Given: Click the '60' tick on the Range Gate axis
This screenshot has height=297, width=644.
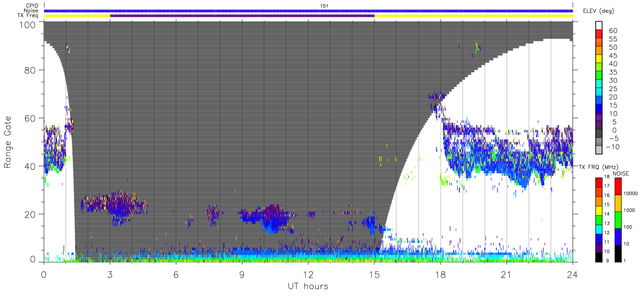Looking at the screenshot, I should [30, 118].
